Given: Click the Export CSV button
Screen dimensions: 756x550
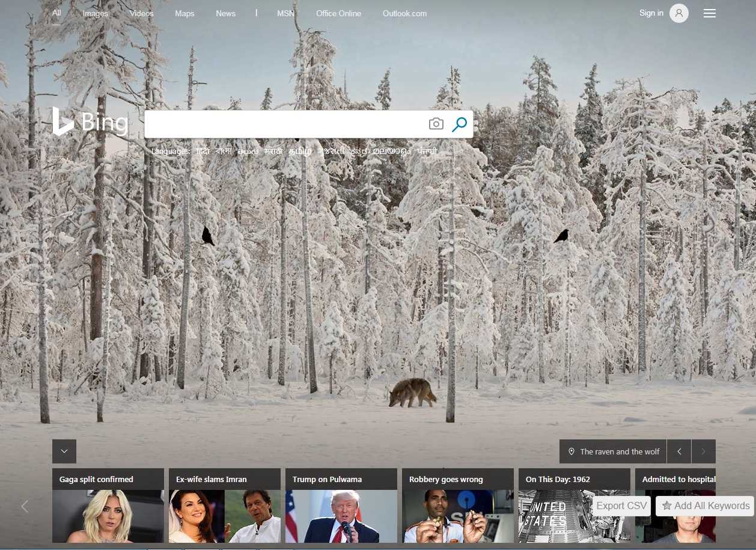Looking at the screenshot, I should (x=621, y=506).
